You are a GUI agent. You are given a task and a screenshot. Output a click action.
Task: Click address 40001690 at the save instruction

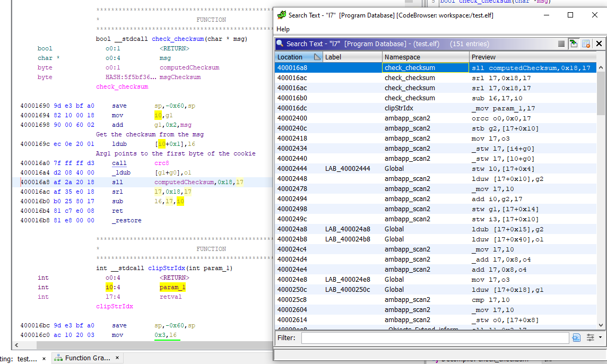click(x=35, y=106)
